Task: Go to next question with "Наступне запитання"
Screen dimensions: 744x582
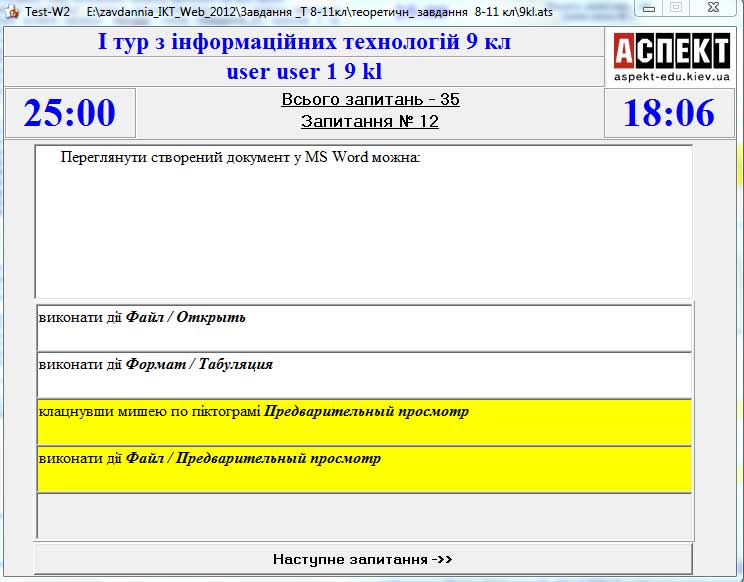Action: 363,559
